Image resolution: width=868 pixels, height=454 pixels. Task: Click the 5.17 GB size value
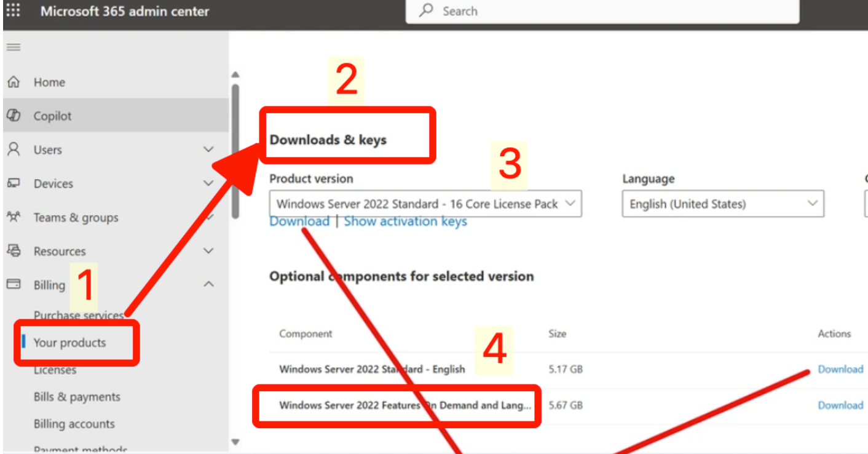[566, 369]
